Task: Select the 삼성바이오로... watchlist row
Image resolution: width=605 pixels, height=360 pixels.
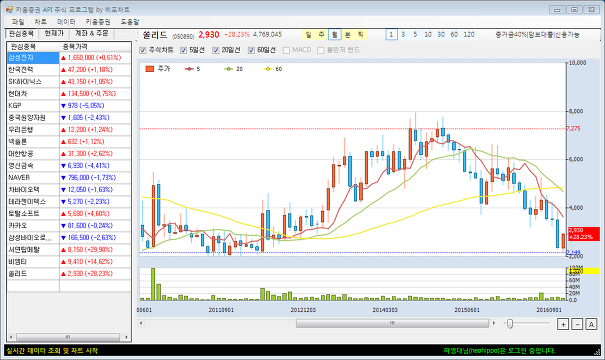Action: point(69,238)
